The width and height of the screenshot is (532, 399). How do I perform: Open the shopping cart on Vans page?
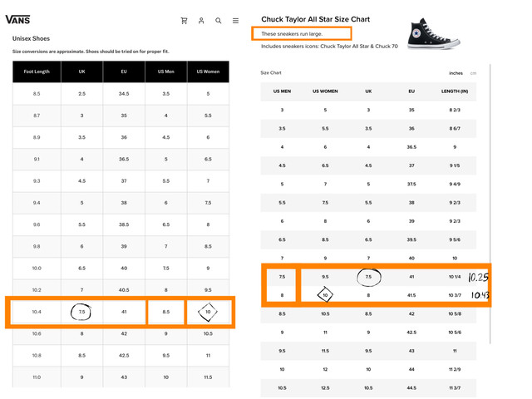pyautogui.click(x=184, y=21)
